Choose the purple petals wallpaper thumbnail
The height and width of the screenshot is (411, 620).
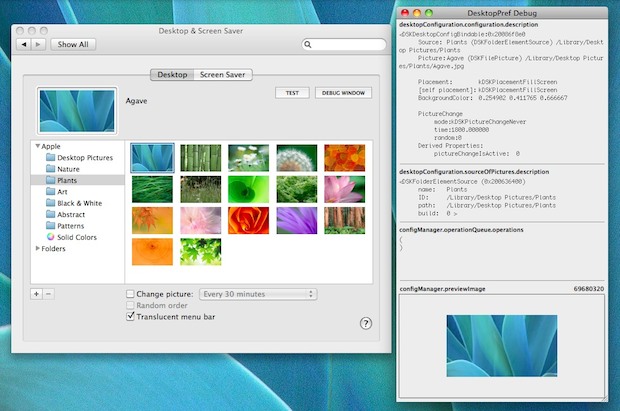[x=297, y=220]
